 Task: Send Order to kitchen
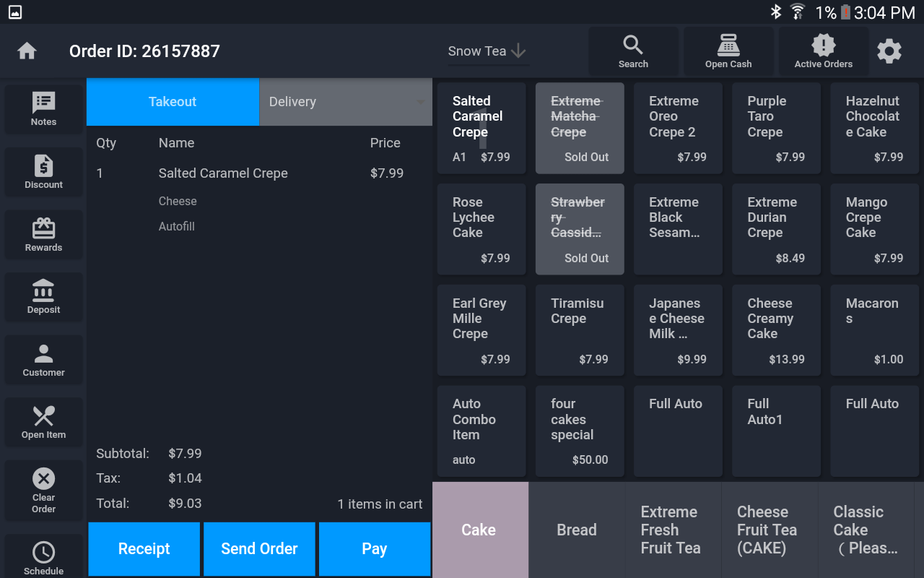click(259, 549)
